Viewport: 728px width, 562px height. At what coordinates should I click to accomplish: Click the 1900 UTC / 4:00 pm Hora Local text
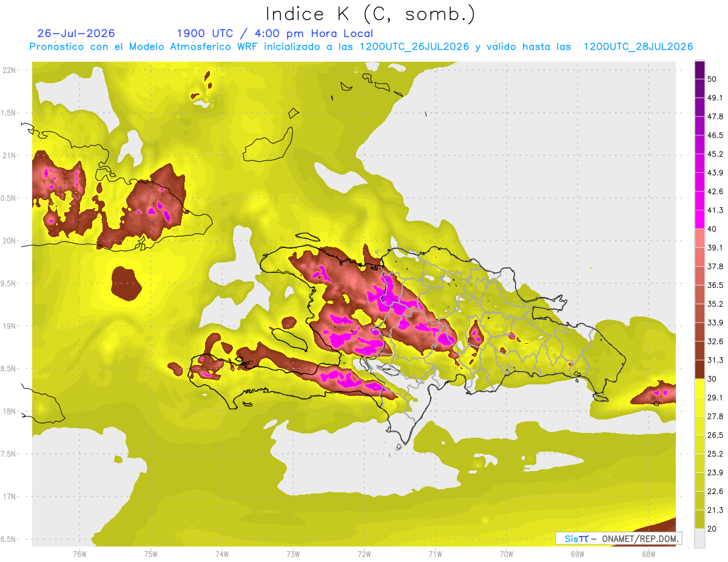click(275, 33)
